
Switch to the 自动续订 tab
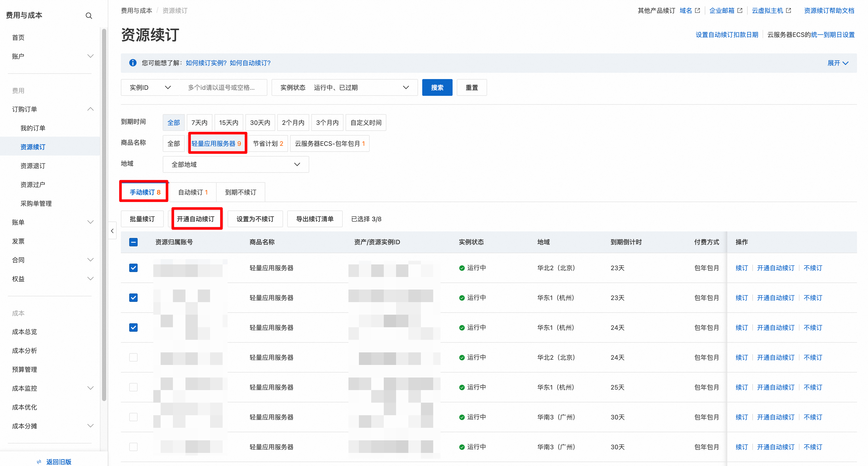(193, 192)
